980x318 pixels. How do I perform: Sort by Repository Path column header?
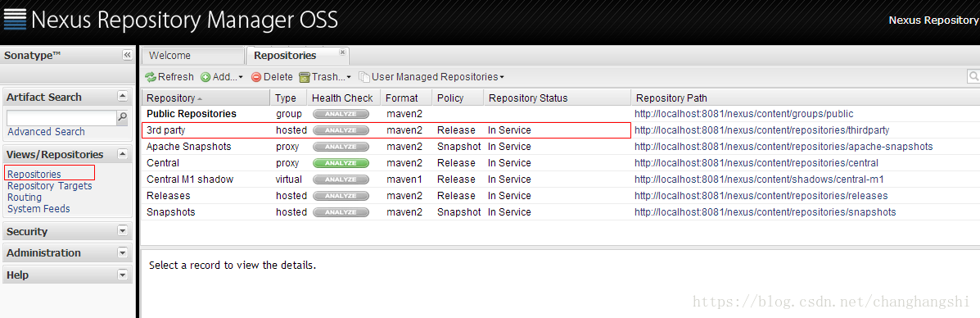[x=805, y=98]
